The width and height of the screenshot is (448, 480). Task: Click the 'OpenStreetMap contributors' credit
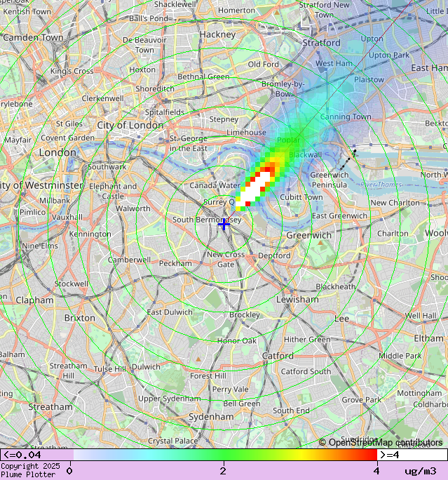point(381,442)
